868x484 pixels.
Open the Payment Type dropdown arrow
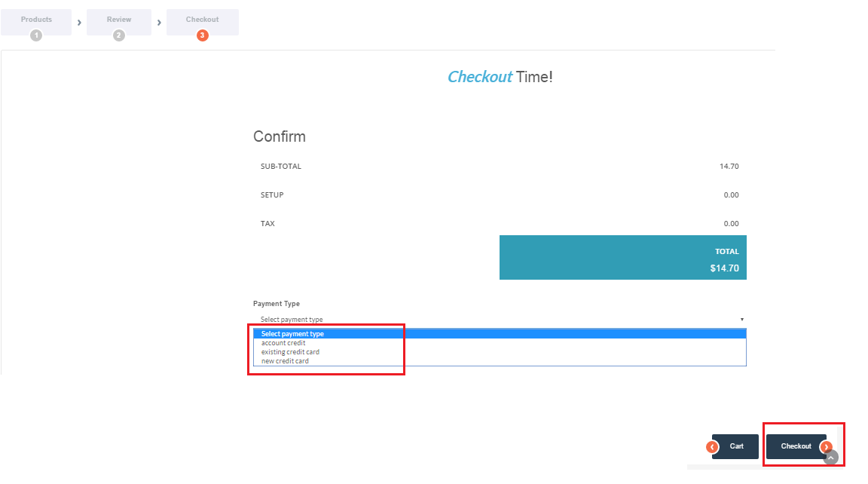(x=741, y=320)
